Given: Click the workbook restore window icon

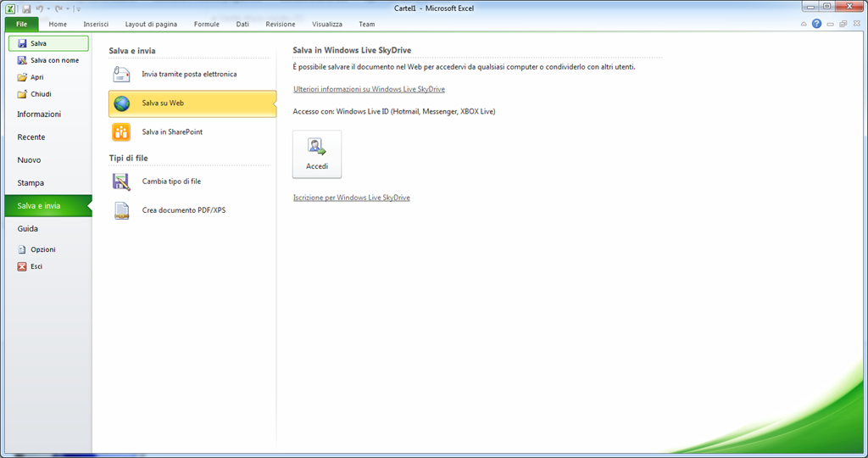Looking at the screenshot, I should click(x=843, y=24).
